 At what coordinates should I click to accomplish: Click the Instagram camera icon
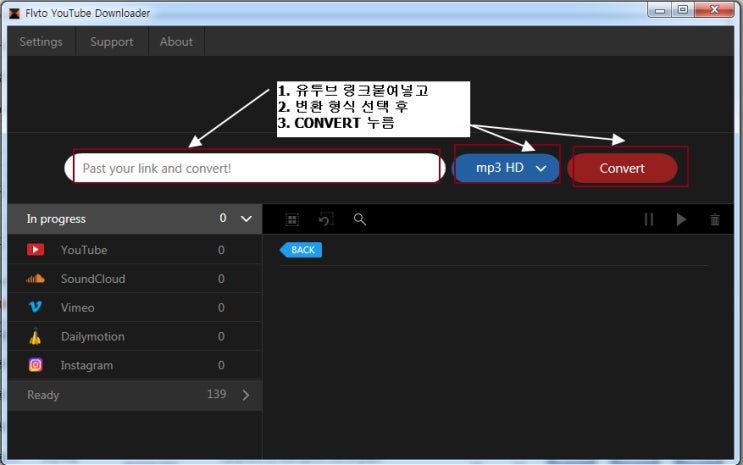pos(36,365)
